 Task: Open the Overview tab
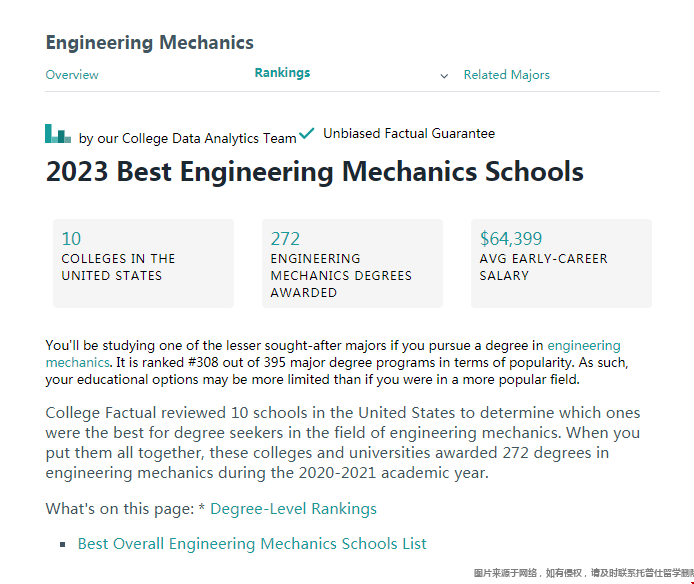pyautogui.click(x=72, y=75)
